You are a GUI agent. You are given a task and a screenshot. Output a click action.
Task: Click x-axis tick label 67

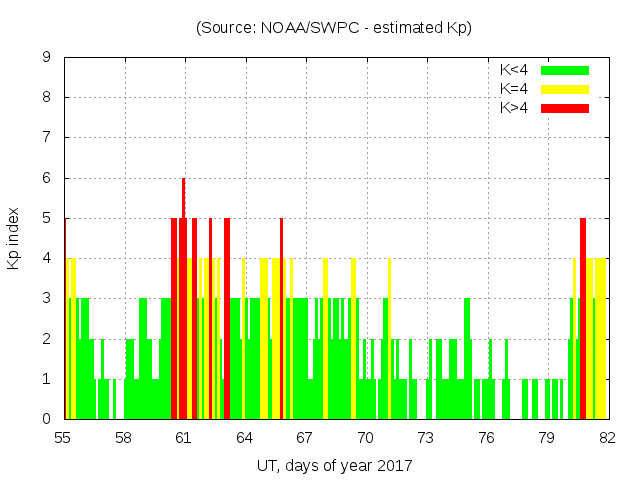pos(305,438)
